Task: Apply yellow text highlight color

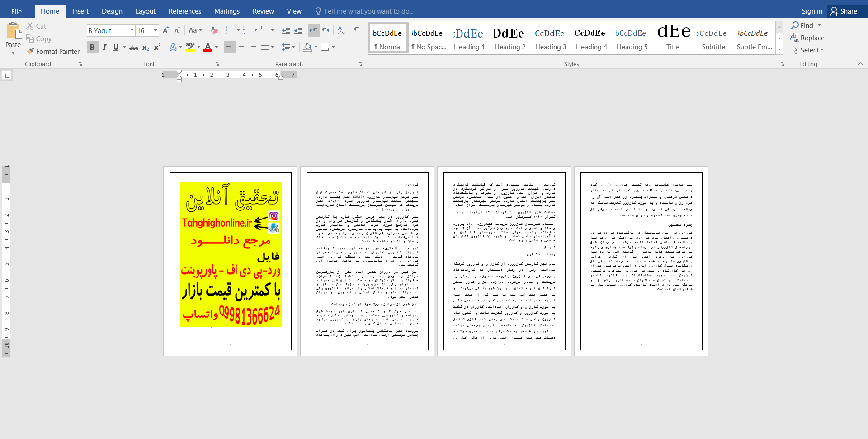Action: point(190,47)
